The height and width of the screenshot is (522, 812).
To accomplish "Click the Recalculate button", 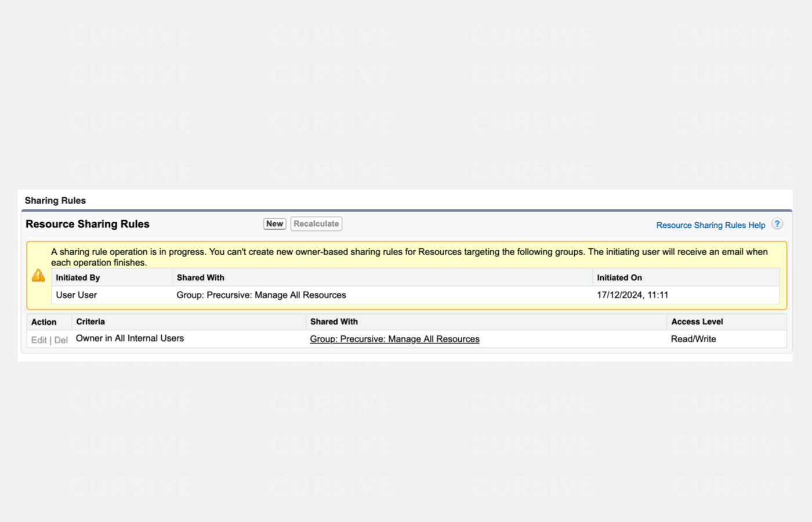I will pyautogui.click(x=316, y=224).
